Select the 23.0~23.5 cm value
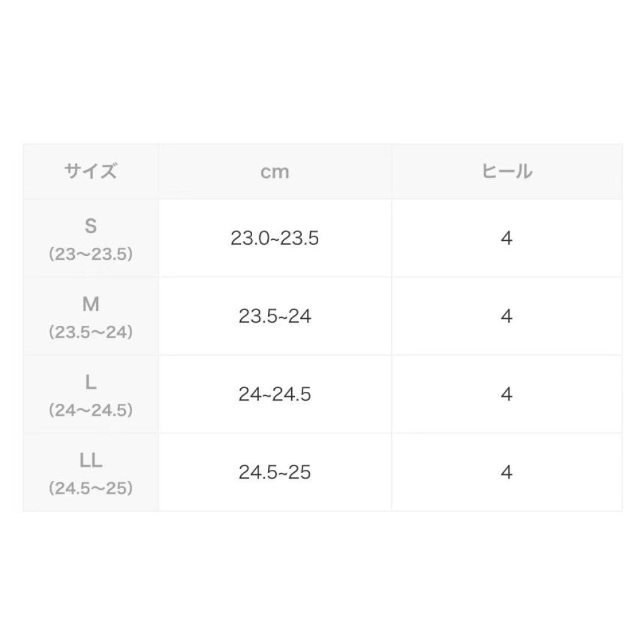Viewport: 644px width, 644px height. pos(275,239)
